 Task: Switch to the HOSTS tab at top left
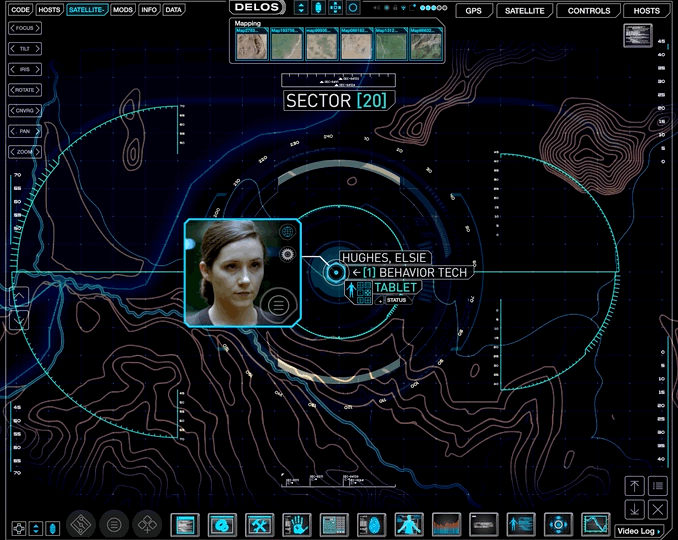tap(49, 10)
